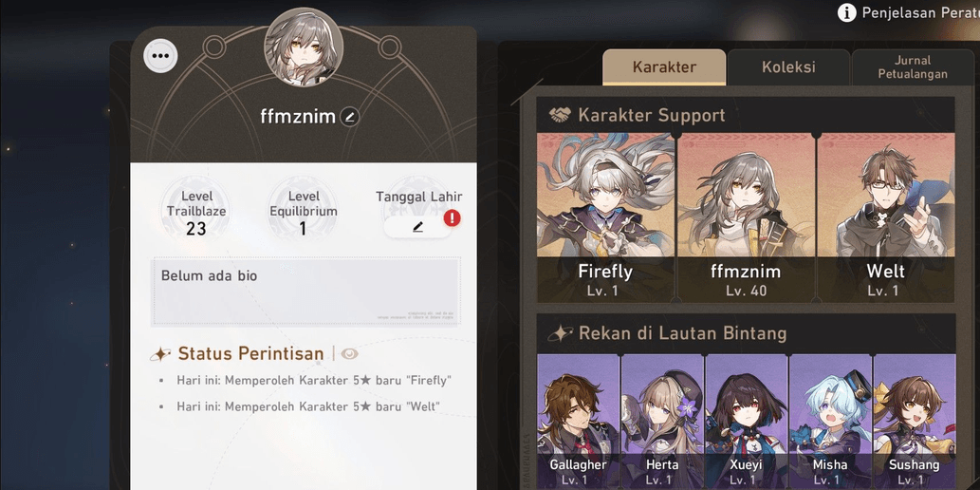
Task: Choose the Welt support character card
Action: pos(886,217)
